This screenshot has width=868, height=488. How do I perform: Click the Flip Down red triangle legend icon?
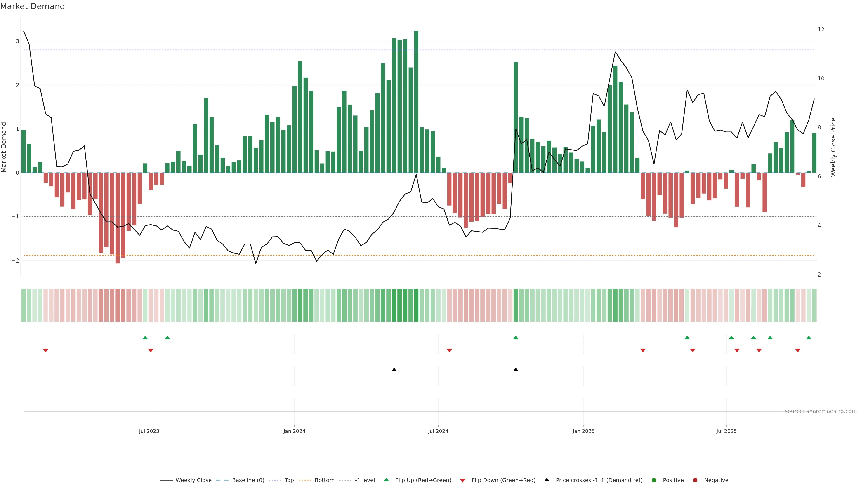tap(463, 480)
